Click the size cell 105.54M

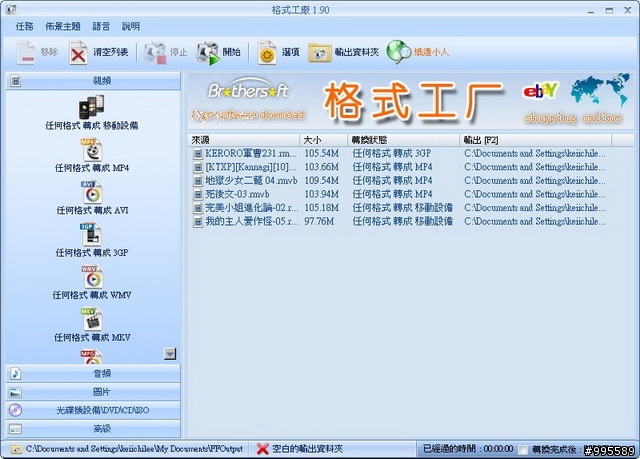click(x=322, y=153)
